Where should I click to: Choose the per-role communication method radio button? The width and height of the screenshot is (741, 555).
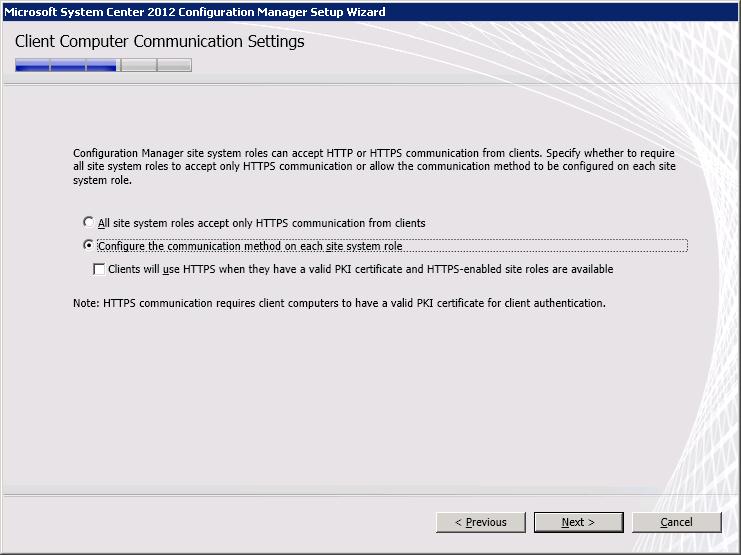[89, 245]
